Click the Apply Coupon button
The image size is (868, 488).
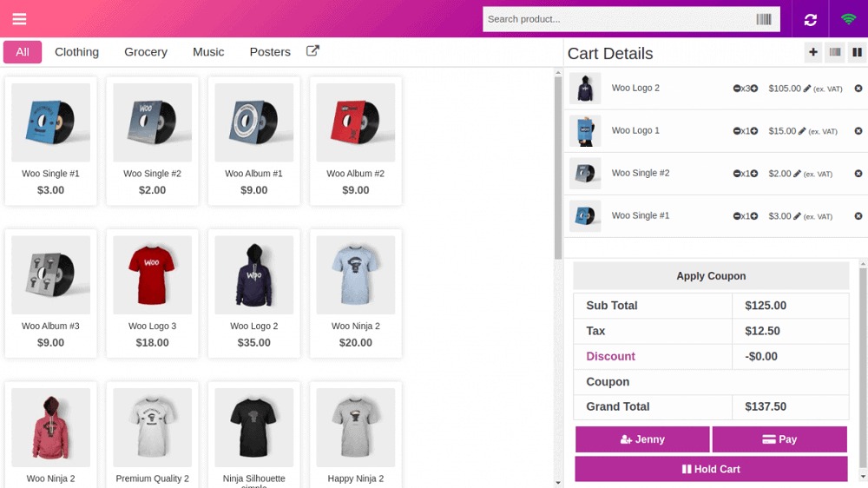coord(711,276)
